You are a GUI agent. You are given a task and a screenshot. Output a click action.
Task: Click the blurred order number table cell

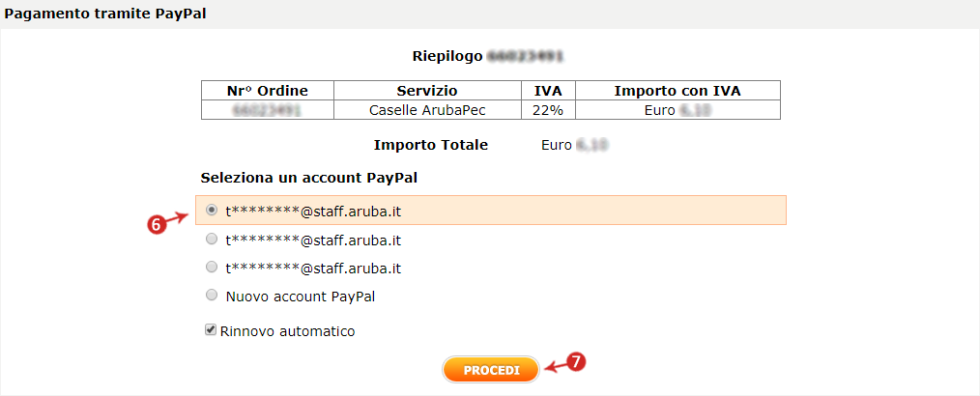267,110
